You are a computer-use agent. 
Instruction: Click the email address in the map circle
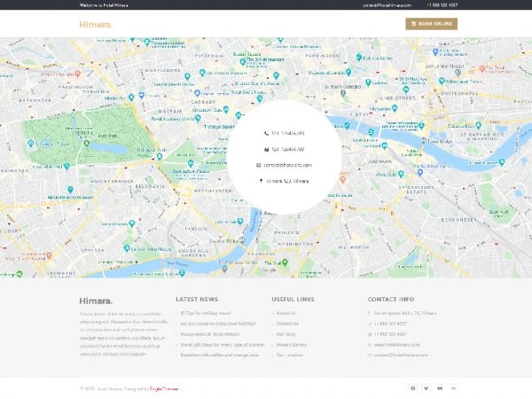tap(287, 165)
